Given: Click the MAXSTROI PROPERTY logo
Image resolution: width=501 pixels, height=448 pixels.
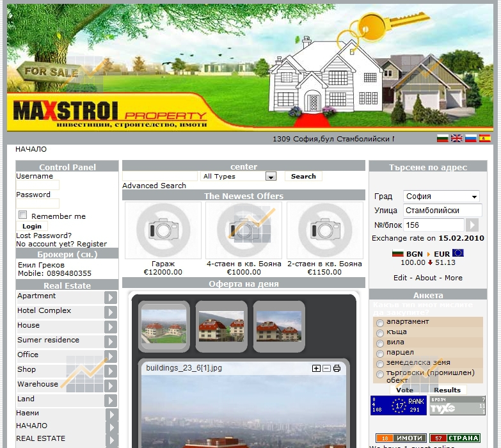Looking at the screenshot, I should [109, 114].
